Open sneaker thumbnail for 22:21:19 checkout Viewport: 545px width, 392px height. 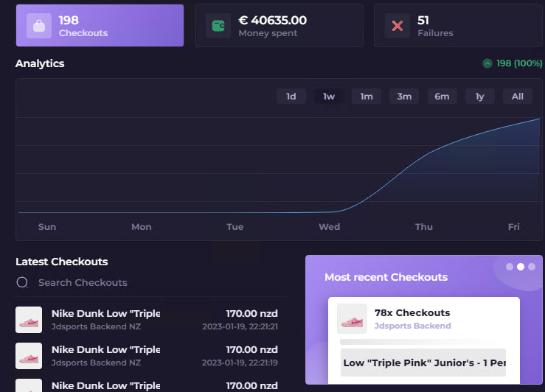(29, 356)
